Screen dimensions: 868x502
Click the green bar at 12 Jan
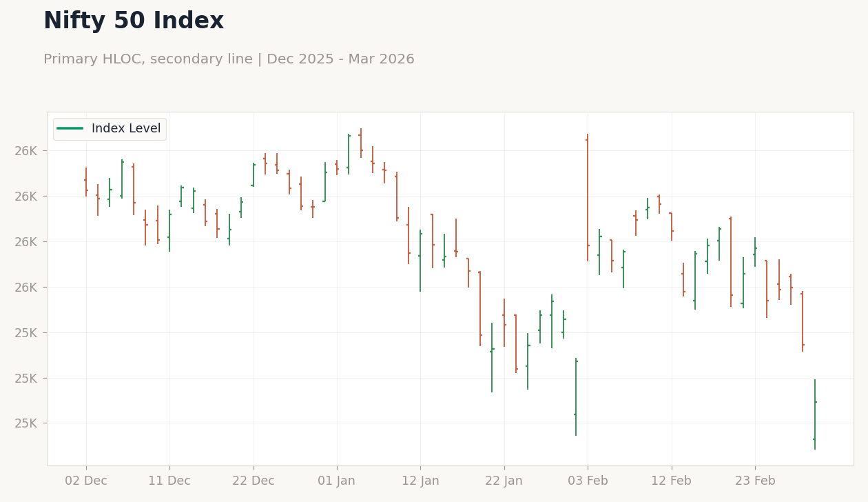coord(420,261)
